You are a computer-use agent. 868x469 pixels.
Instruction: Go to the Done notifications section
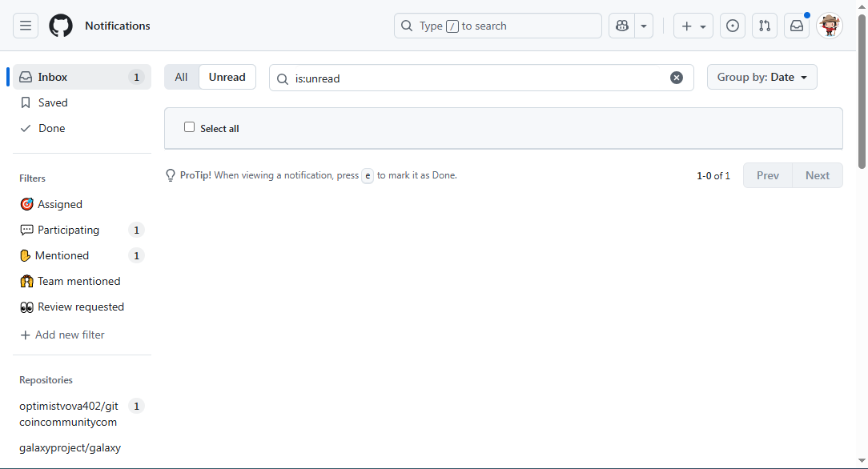click(x=51, y=128)
